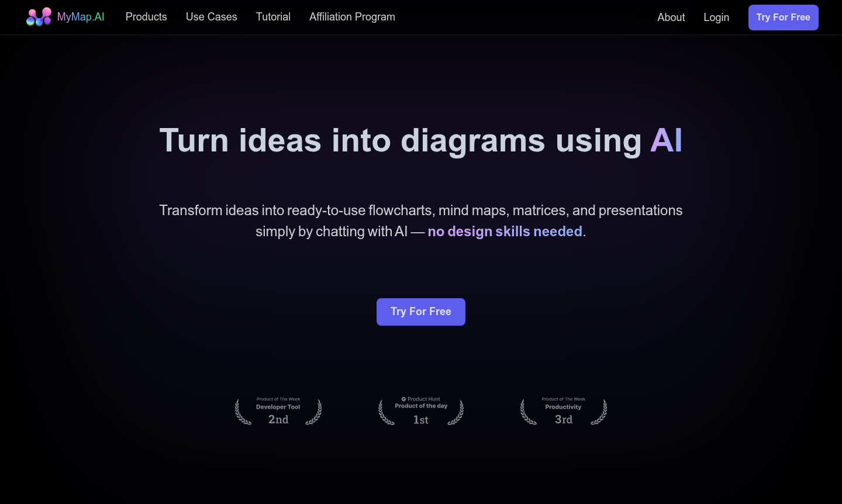Open the Products menu
The height and width of the screenshot is (504, 842).
coord(146,17)
